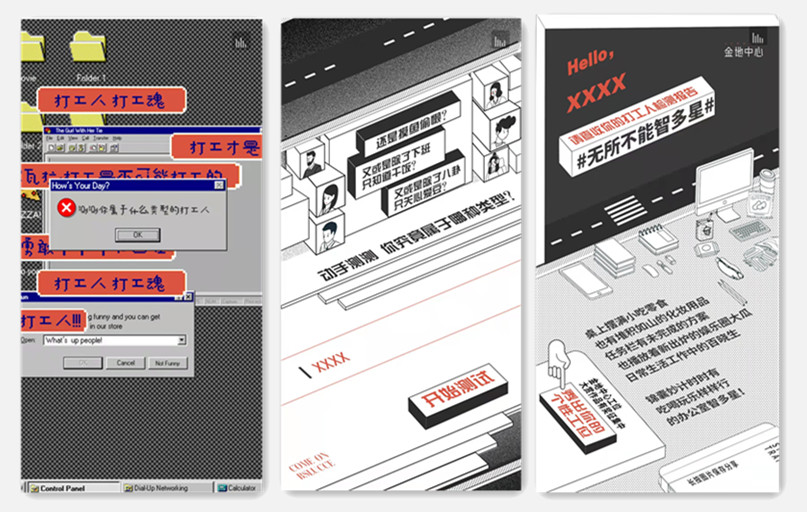The height and width of the screenshot is (512, 807).
Task: Click the pointing hand icon
Action: click(557, 364)
